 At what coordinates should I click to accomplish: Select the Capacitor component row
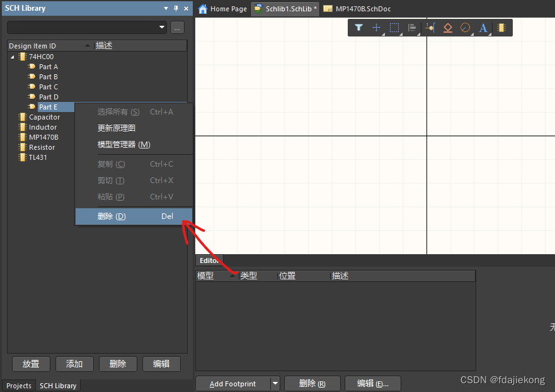pos(44,117)
